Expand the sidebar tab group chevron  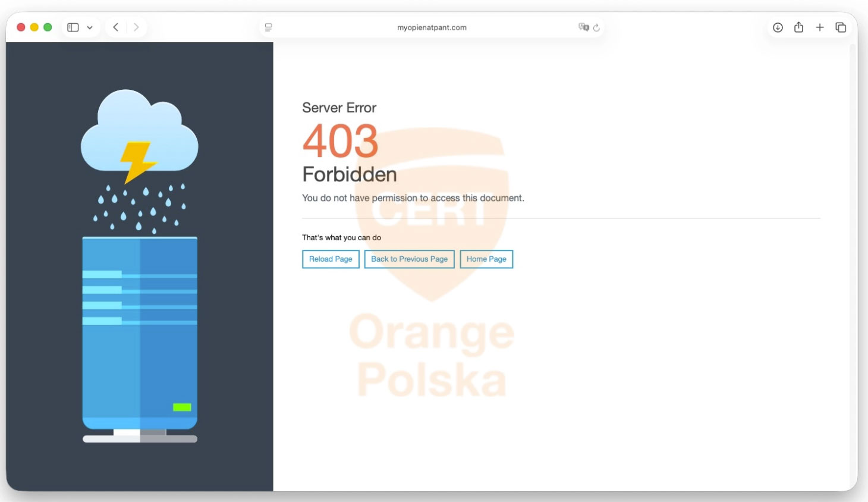90,27
